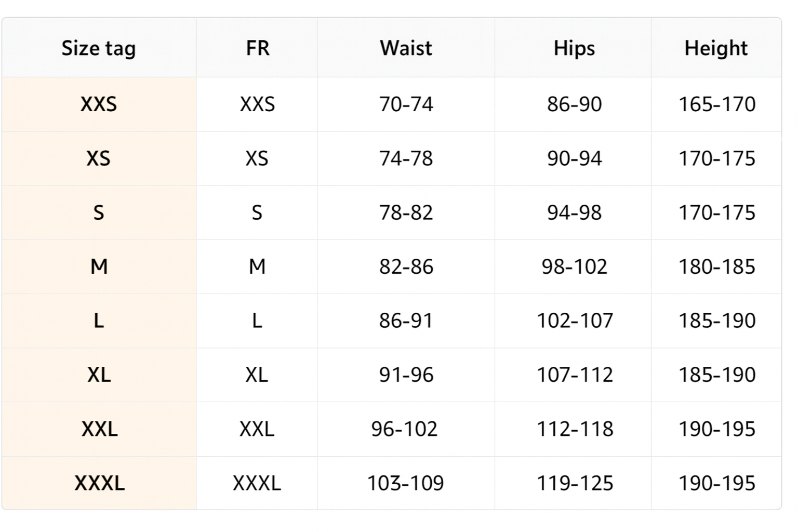Select the L size tag cell

tap(99, 321)
